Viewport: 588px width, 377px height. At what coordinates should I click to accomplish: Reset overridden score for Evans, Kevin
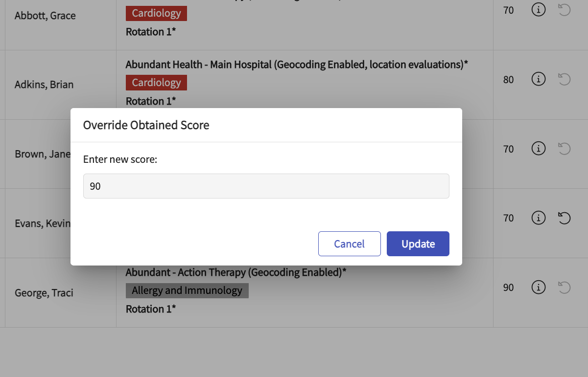pyautogui.click(x=564, y=218)
